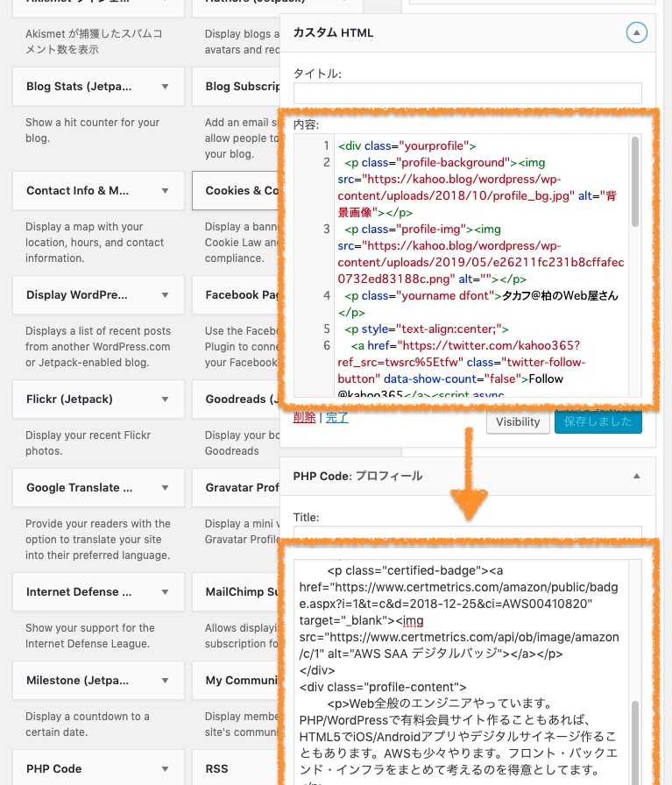Viewport: 672px width, 785px height.
Task: Expand the Display WordPress widget arrow
Action: tap(166, 295)
